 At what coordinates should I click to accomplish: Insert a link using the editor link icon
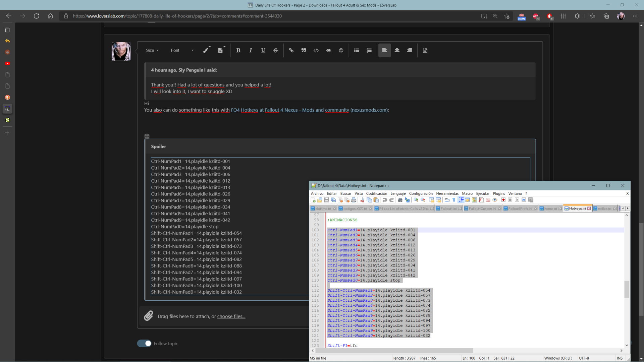click(x=291, y=50)
